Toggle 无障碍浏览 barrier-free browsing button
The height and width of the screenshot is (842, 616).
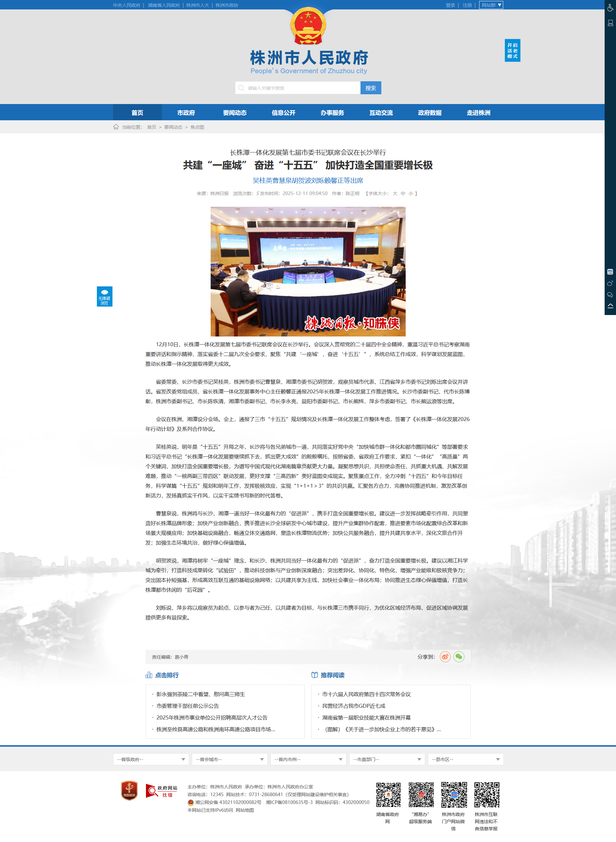104,297
